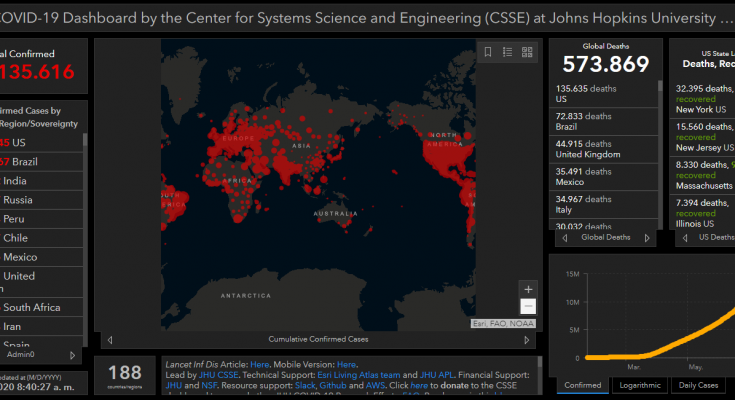Zoom in the map with plus button
Viewport: 735px width, 400px height.
[x=528, y=289]
